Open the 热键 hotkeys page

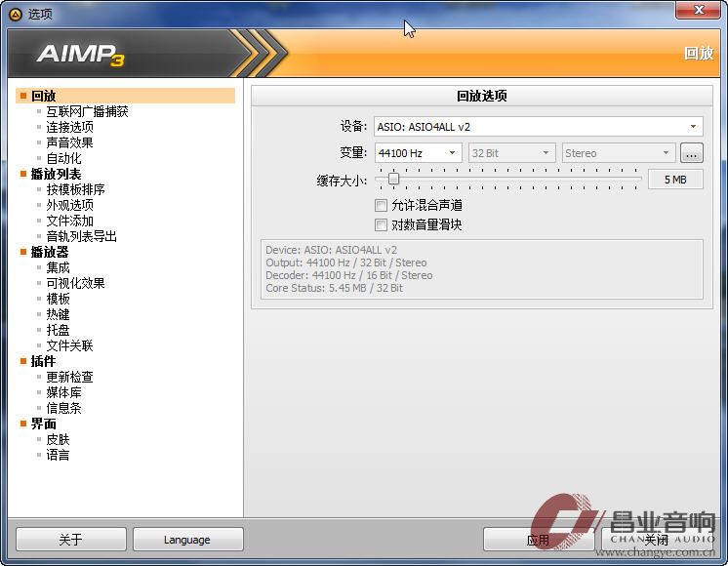click(58, 314)
